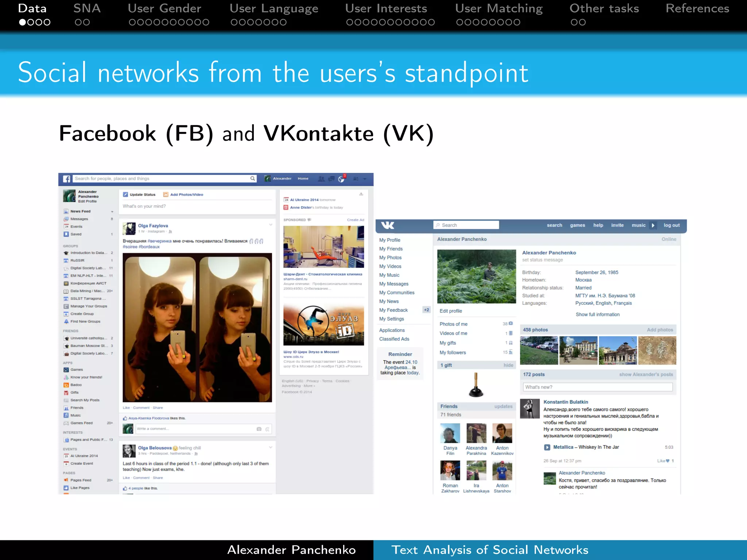Click games in VK top bar
The image size is (747, 560).
pos(577,225)
